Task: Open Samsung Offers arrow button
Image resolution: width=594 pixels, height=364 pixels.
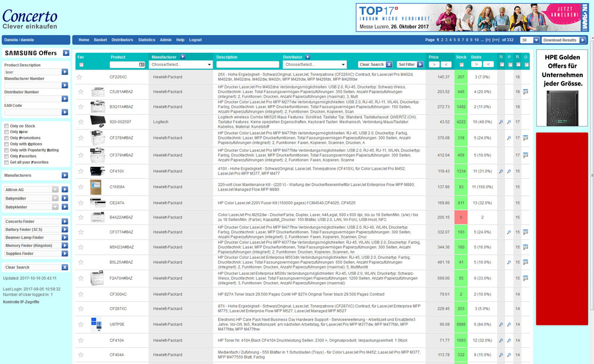Action: (x=66, y=53)
